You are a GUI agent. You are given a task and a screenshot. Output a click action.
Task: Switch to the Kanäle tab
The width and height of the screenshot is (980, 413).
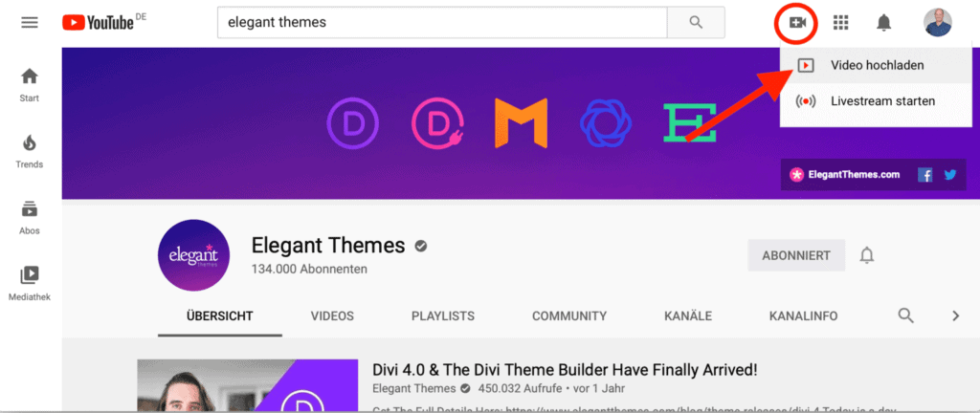point(688,316)
